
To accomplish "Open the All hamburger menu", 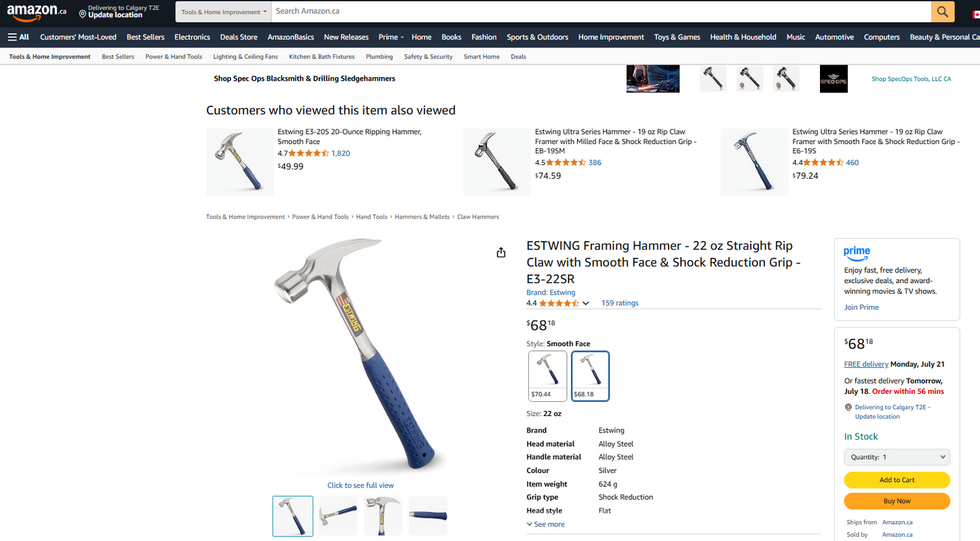I will point(18,37).
